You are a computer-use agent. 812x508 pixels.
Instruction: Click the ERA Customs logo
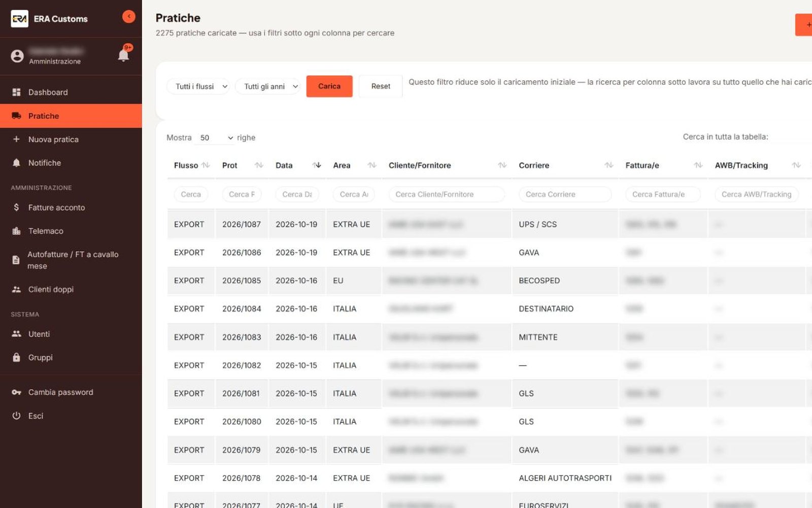pyautogui.click(x=20, y=19)
